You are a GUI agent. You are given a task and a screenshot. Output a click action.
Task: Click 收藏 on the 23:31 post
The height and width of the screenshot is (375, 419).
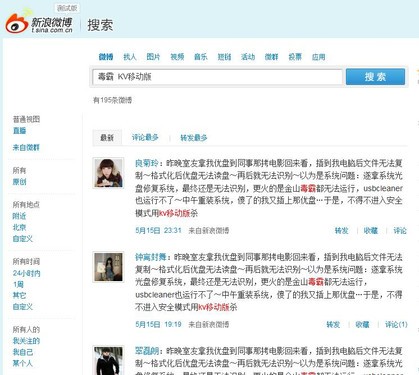(x=371, y=231)
